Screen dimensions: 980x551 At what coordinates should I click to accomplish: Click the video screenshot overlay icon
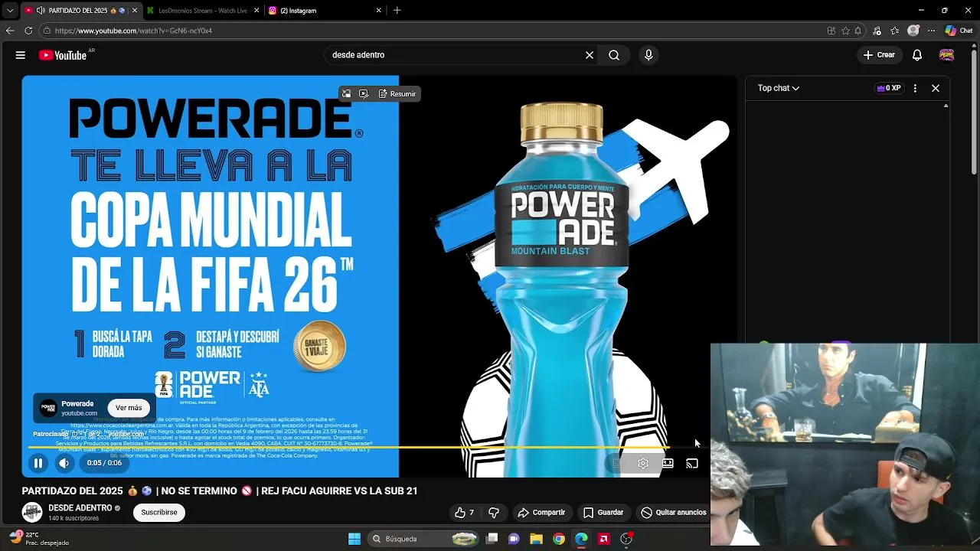(364, 94)
